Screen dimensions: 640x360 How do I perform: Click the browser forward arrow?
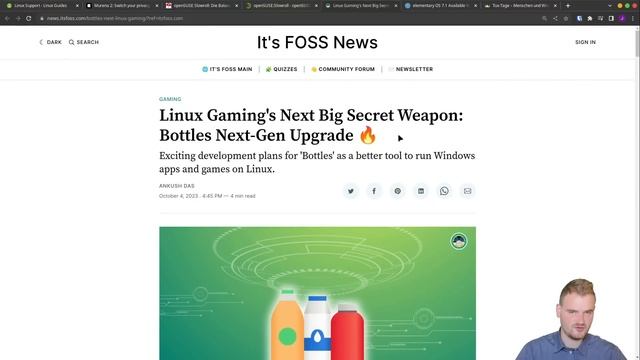(x=18, y=18)
